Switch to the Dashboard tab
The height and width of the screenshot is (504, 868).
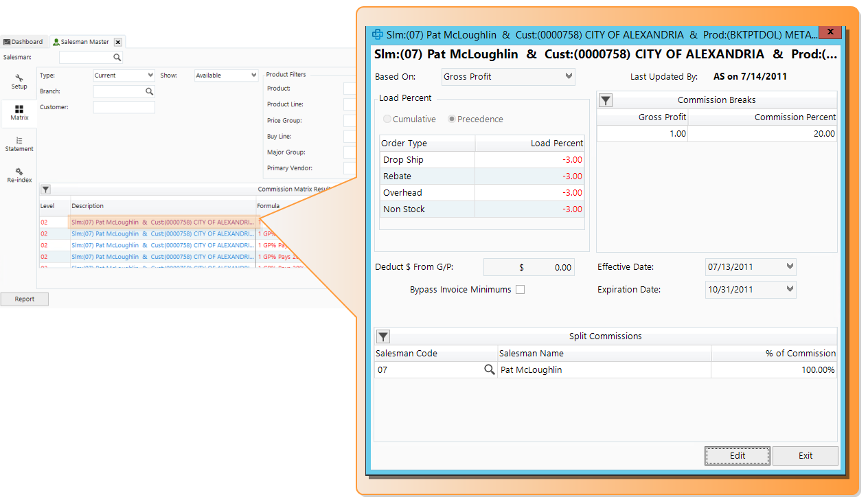[x=24, y=41]
